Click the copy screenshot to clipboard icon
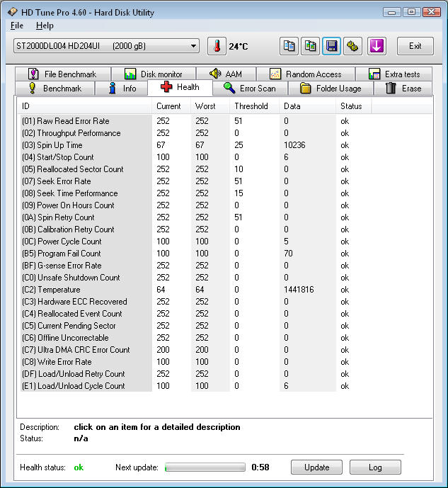Screen dimensions: 448x488 pyautogui.click(x=310, y=46)
